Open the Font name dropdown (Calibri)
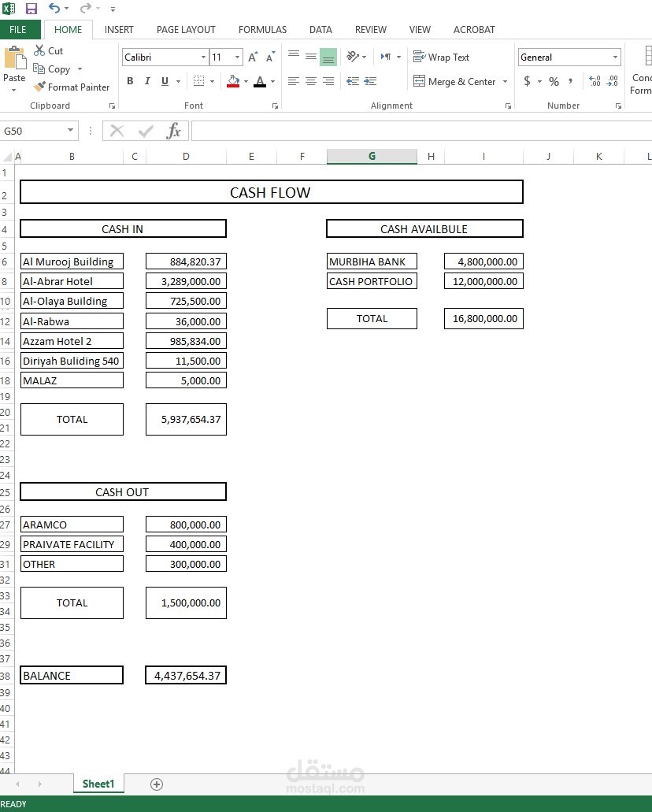Image resolution: width=652 pixels, height=812 pixels. pos(203,57)
